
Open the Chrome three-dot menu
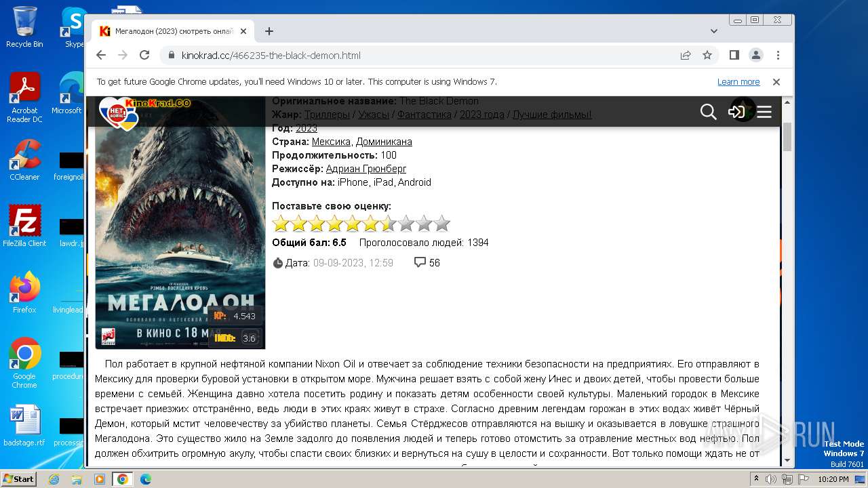pos(778,55)
